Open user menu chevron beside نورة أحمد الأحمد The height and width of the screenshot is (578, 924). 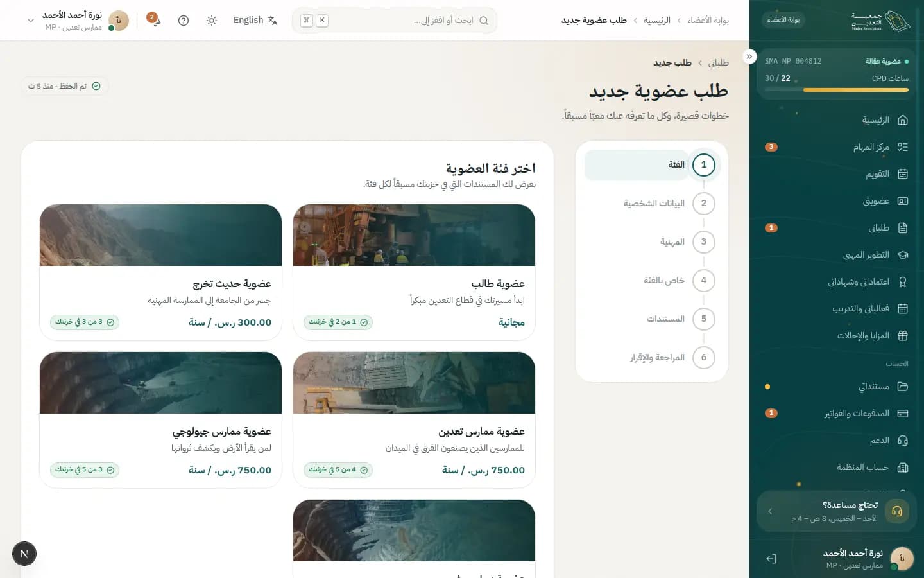pyautogui.click(x=30, y=21)
